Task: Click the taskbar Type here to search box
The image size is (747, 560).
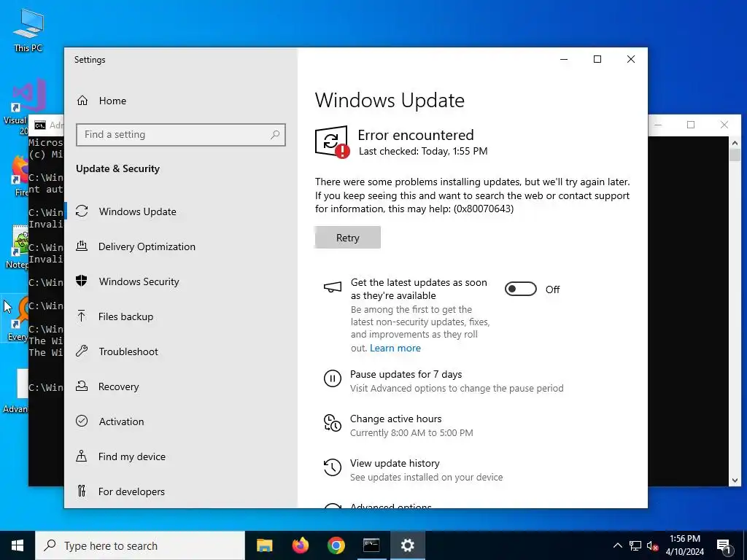Action: coord(140,545)
